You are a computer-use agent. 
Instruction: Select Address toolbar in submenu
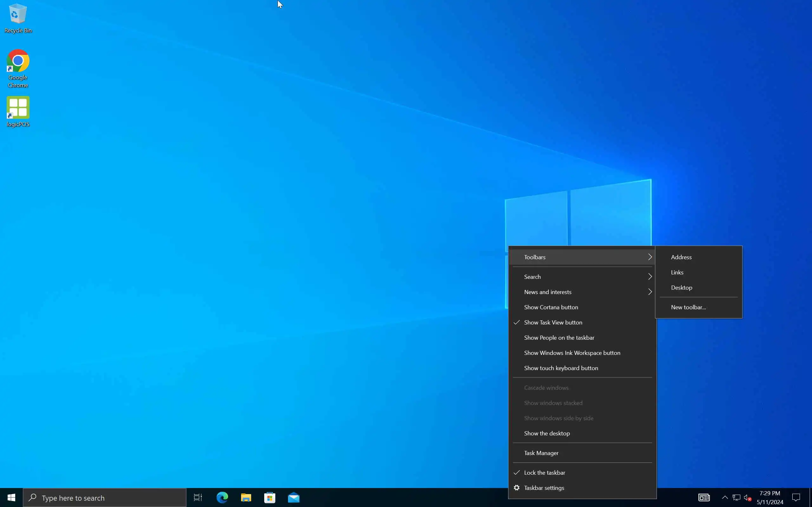click(681, 257)
